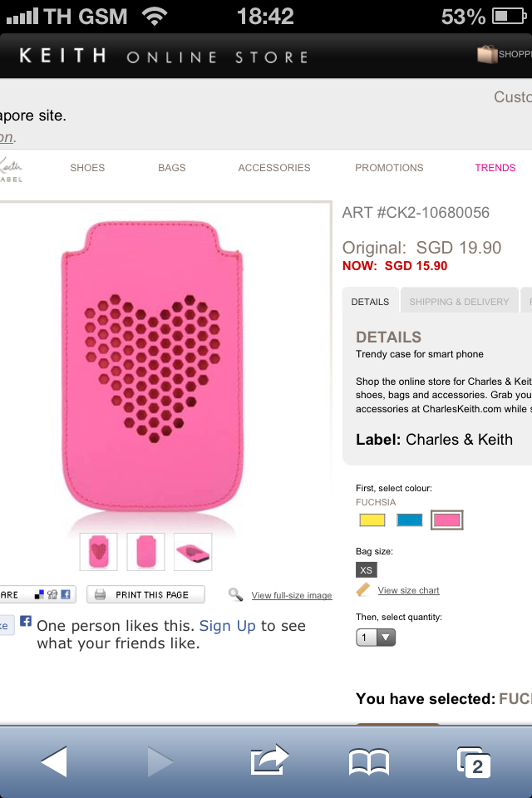
Task: Click the ruler icon beside size chart
Action: [363, 590]
